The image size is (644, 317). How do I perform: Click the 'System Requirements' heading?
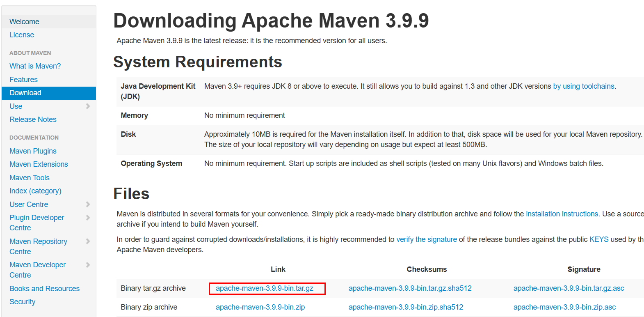click(x=198, y=62)
